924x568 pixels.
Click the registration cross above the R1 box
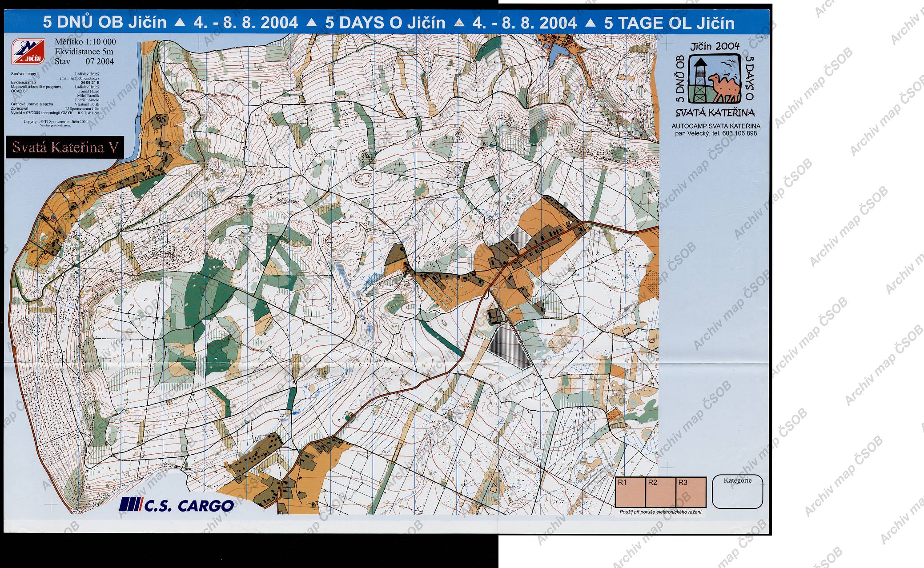point(667,467)
